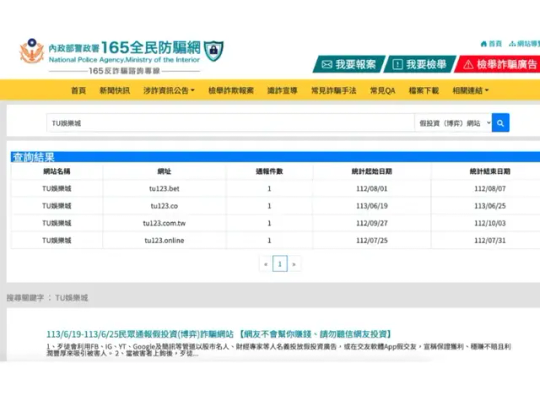
Task: Open 113/6/19-113/6/25 fraud report article link
Action: tap(219, 334)
